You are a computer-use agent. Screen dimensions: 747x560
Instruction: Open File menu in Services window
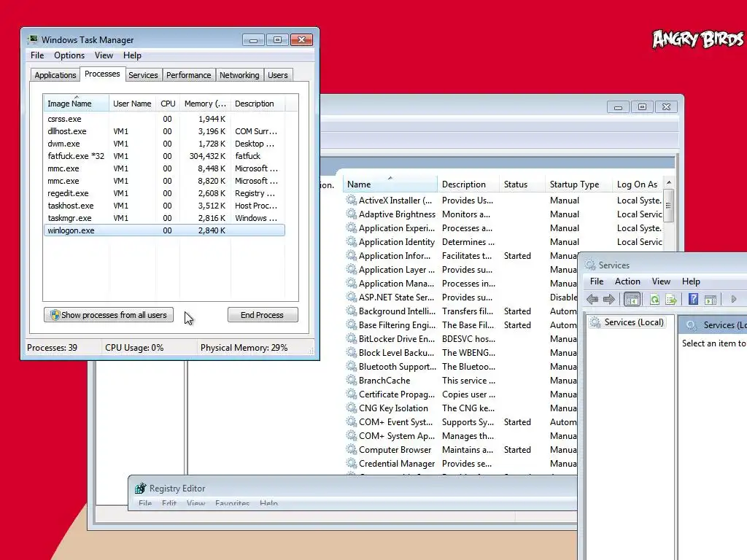[597, 281]
